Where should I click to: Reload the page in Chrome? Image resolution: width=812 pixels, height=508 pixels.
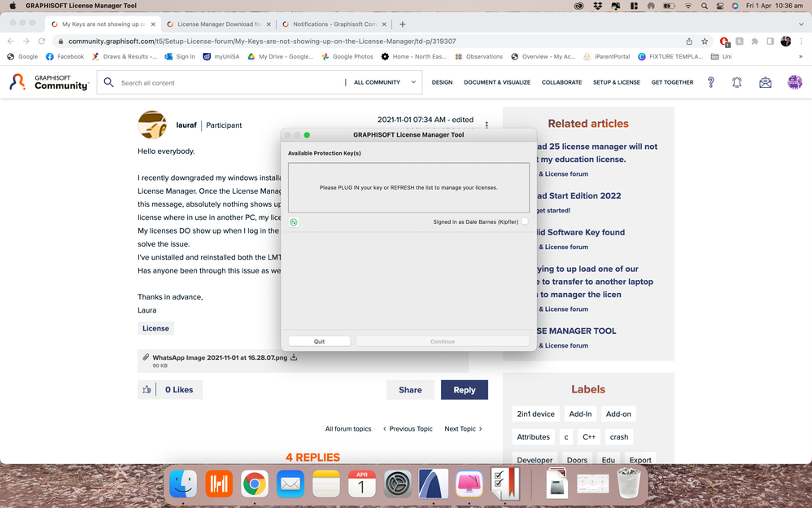click(41, 42)
